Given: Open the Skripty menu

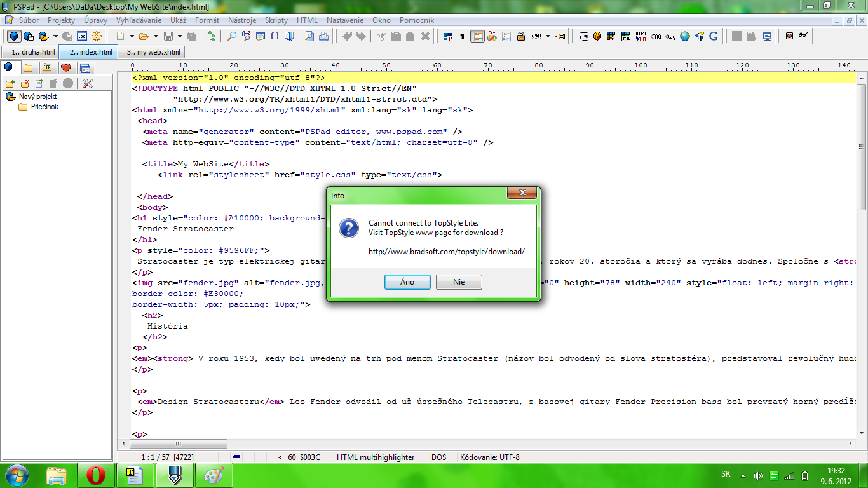Looking at the screenshot, I should click(276, 20).
